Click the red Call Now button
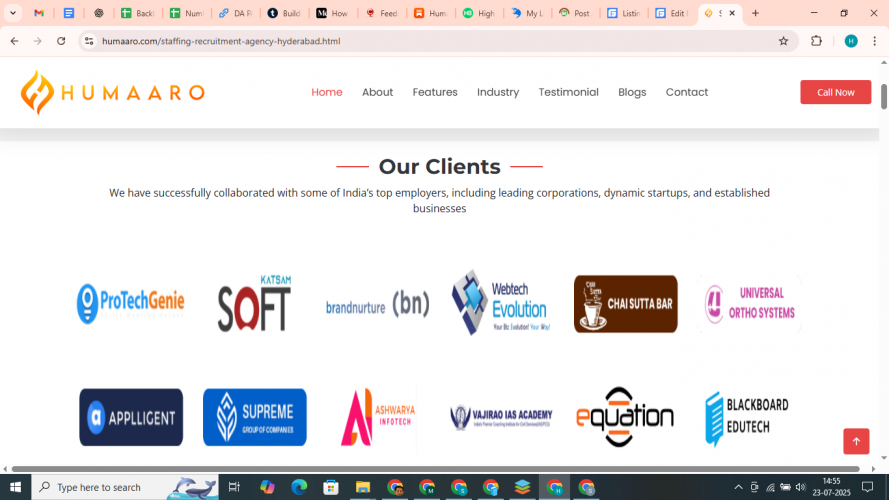 pyautogui.click(x=836, y=92)
